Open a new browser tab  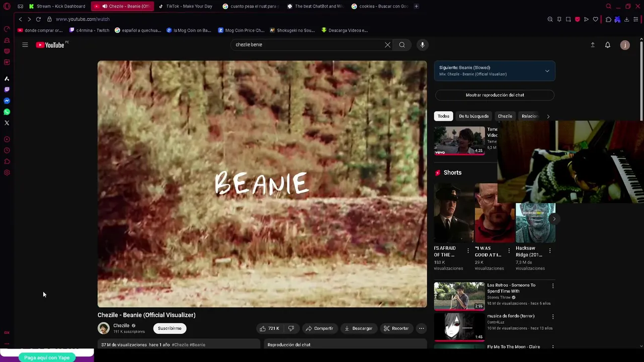tap(416, 7)
